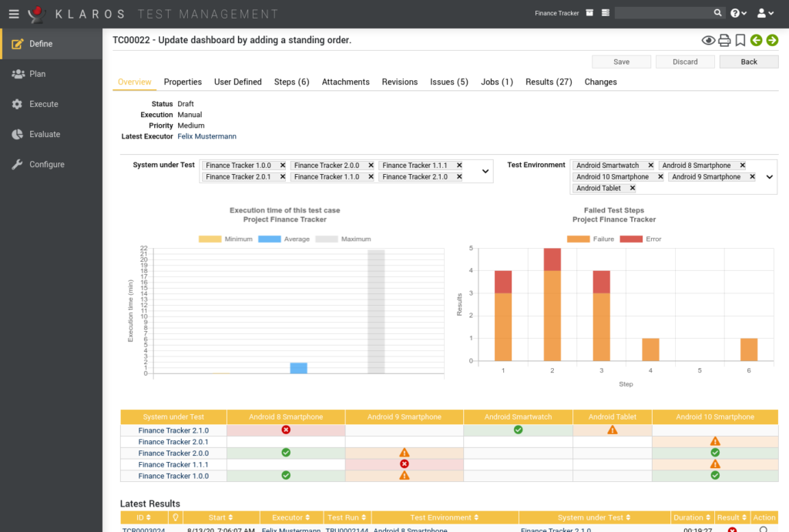Switch to the Properties tab
Image resolution: width=789 pixels, height=532 pixels.
pos(183,82)
